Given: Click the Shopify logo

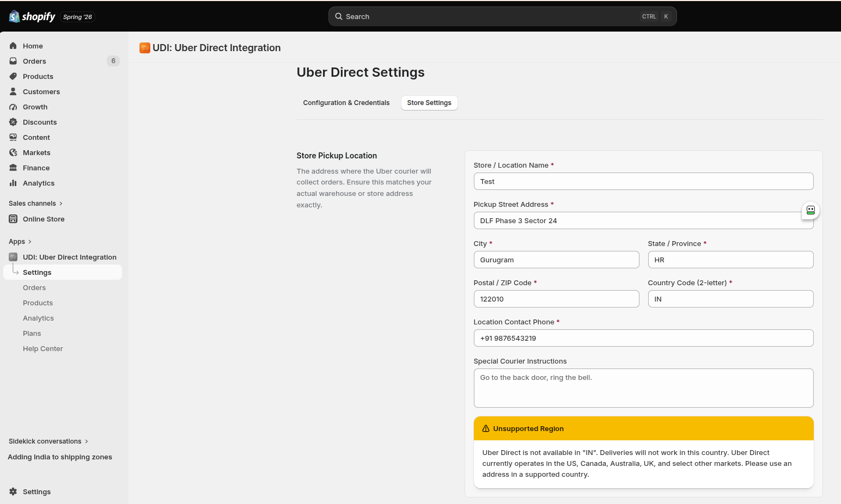Looking at the screenshot, I should point(32,17).
